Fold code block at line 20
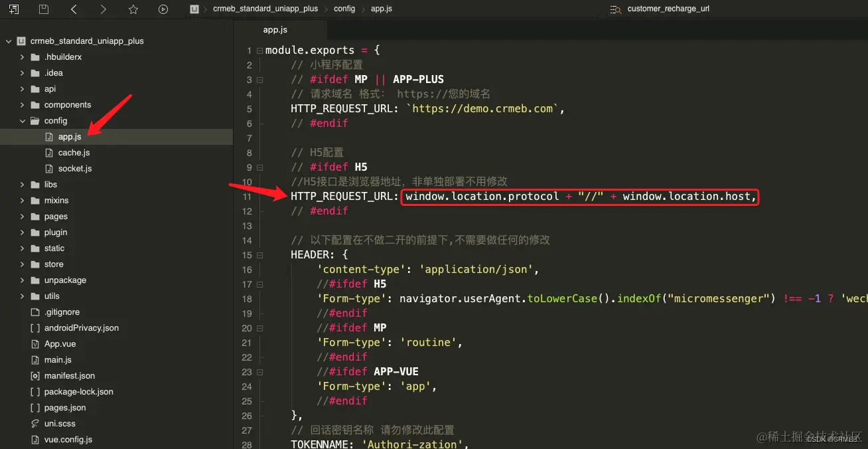868x449 pixels. click(x=259, y=328)
